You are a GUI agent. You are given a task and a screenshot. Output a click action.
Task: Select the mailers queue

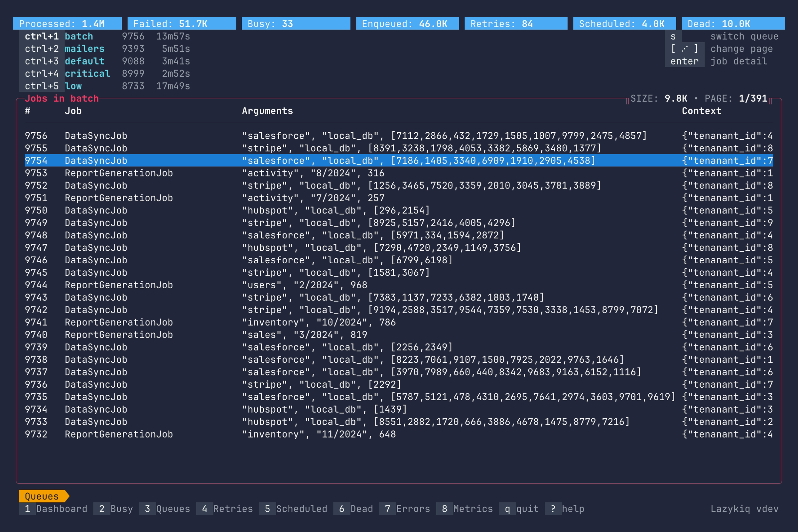pos(84,49)
